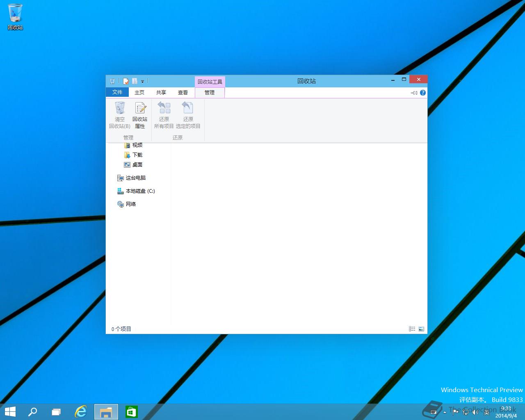
Task: Click the properties icon in Quick Access Toolbar
Action: 126,81
